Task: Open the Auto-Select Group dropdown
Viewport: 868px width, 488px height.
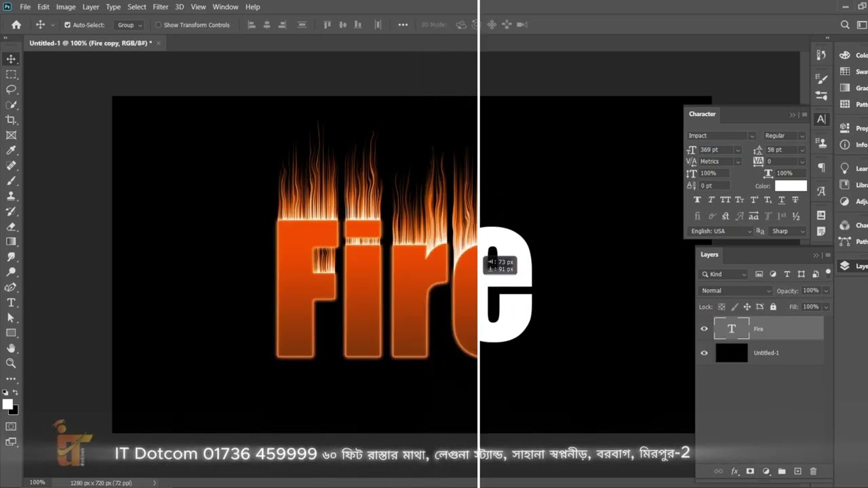Action: (130, 25)
